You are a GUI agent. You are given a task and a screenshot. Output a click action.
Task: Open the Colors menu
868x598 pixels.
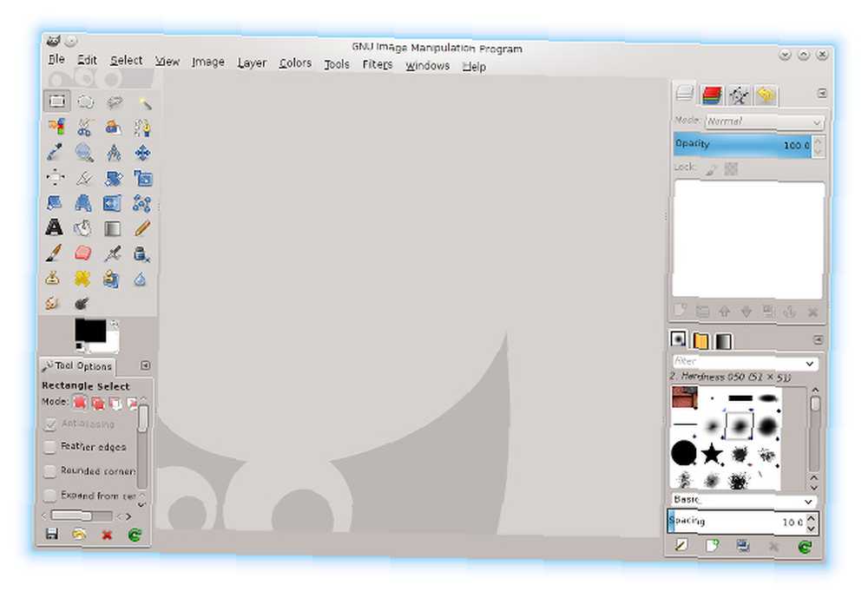click(295, 63)
